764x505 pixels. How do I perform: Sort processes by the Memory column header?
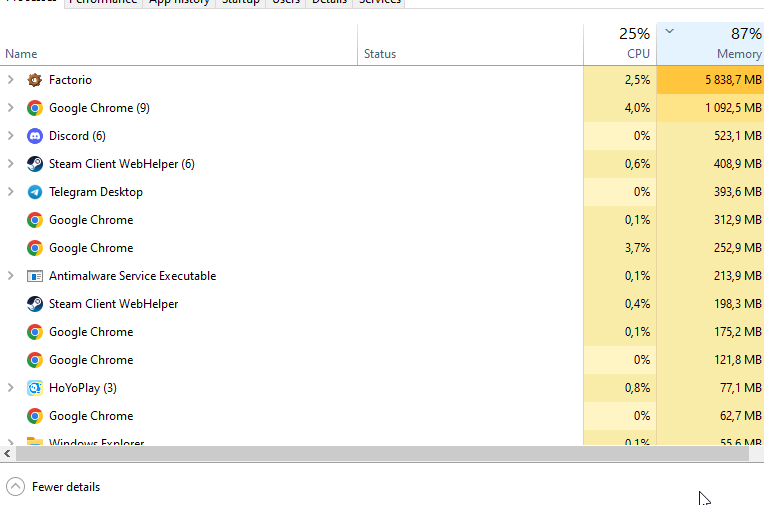(x=710, y=44)
